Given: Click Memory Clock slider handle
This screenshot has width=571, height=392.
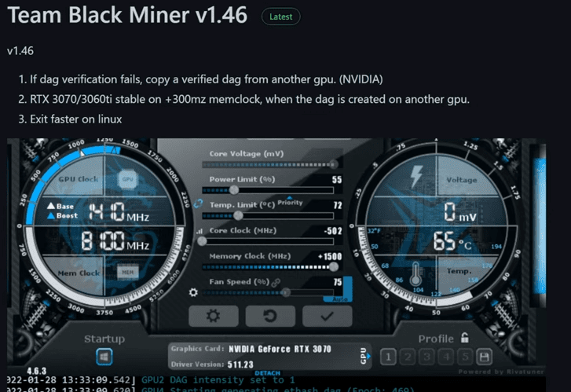Looking at the screenshot, I should click(x=333, y=266).
